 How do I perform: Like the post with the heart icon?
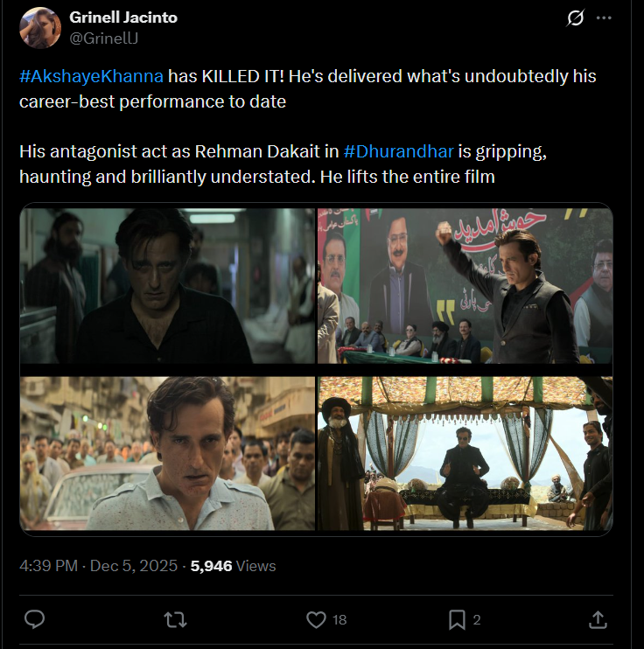(x=316, y=619)
